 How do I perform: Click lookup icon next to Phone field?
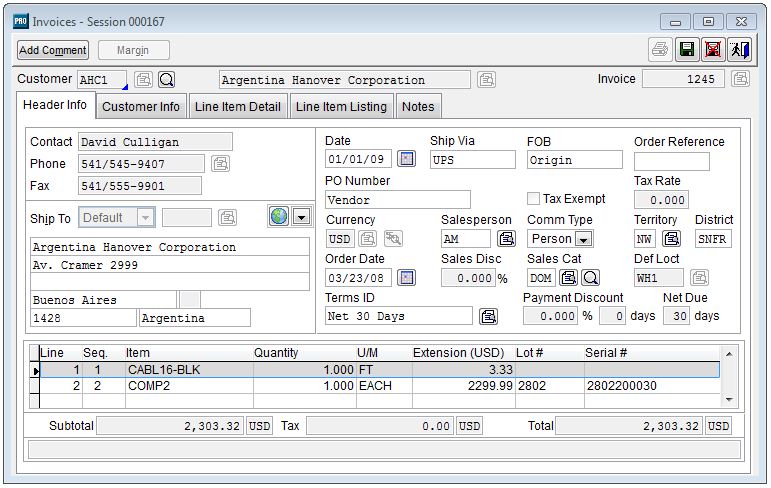(220, 164)
